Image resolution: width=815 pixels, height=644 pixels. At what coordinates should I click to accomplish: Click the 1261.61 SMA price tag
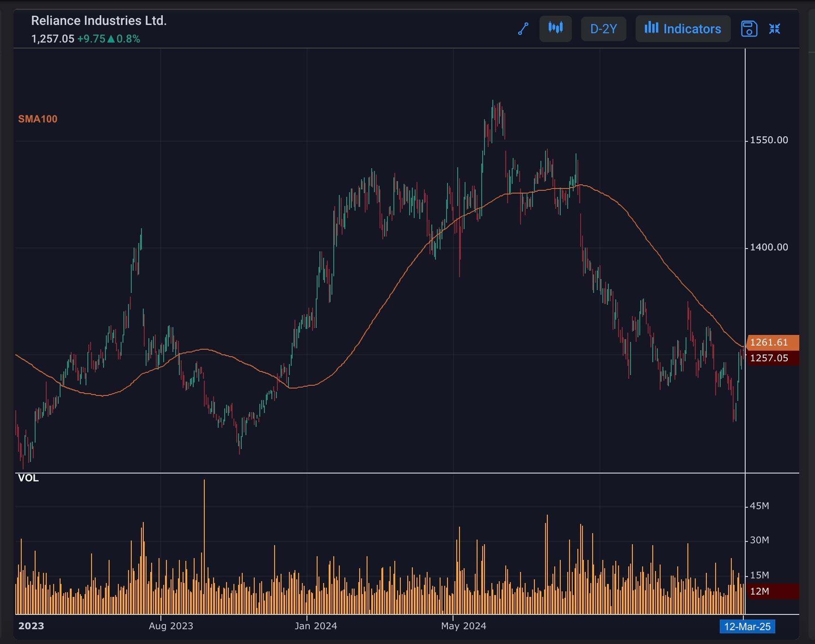(772, 342)
